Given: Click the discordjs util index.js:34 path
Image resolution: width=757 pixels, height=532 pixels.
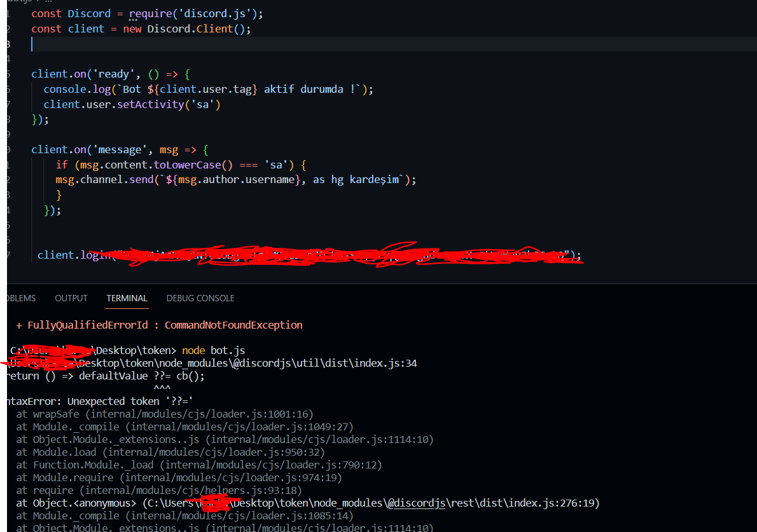Looking at the screenshot, I should [x=212, y=363].
